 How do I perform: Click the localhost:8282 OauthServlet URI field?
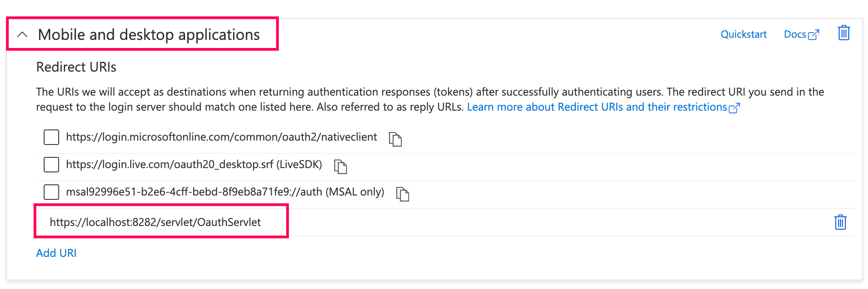[155, 222]
